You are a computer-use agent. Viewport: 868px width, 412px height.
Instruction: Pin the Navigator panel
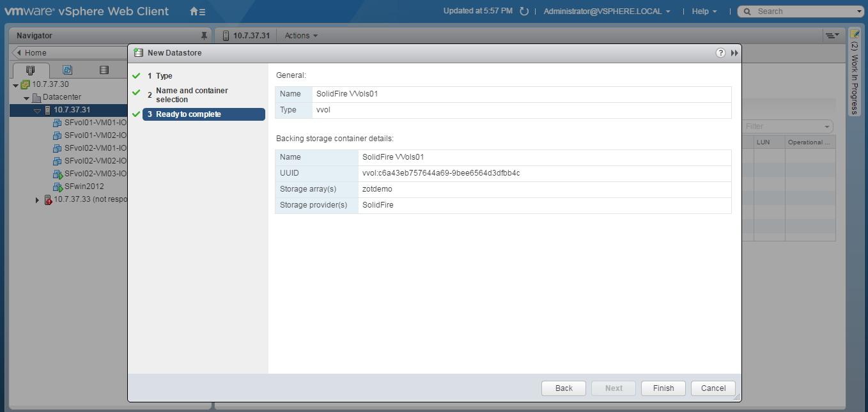pos(204,36)
